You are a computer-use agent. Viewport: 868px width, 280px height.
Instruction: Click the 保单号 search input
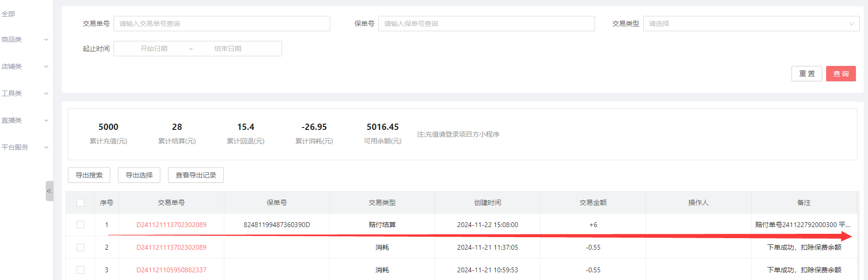point(486,24)
